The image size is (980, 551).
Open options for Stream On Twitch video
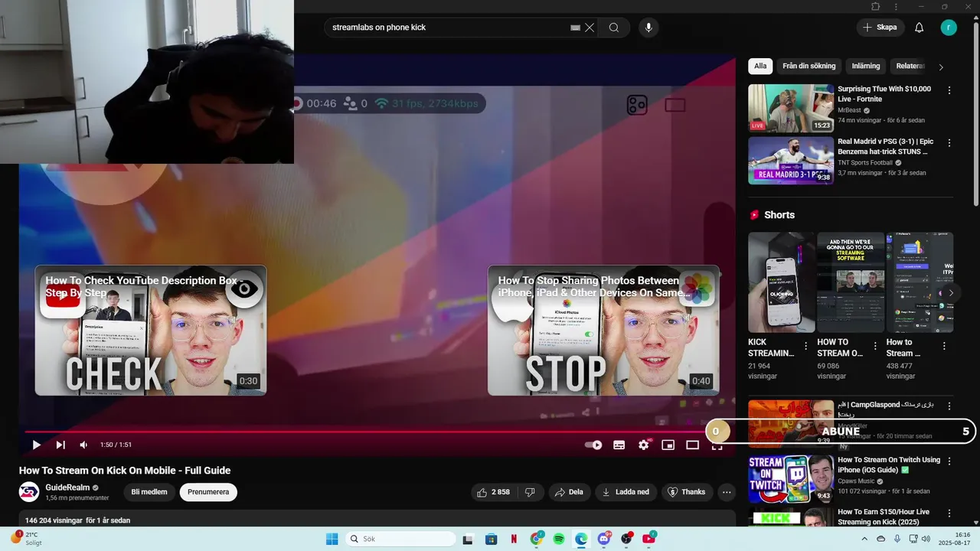(x=949, y=461)
